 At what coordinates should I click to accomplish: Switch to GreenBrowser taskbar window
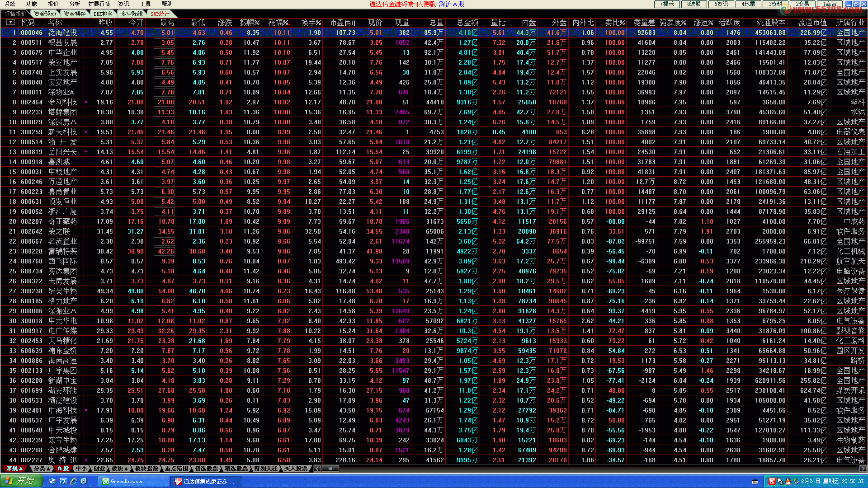[134, 481]
